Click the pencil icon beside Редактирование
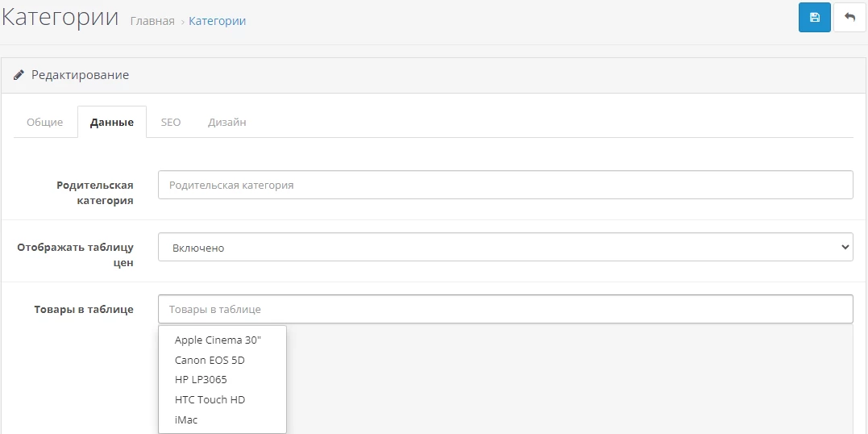The width and height of the screenshot is (868, 434). coord(19,75)
